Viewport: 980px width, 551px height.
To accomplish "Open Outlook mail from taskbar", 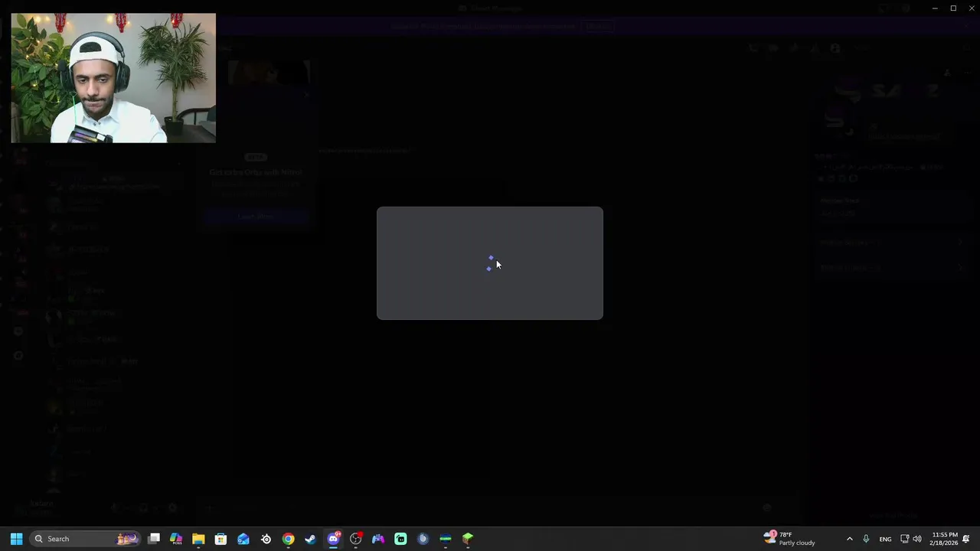I will (x=243, y=539).
